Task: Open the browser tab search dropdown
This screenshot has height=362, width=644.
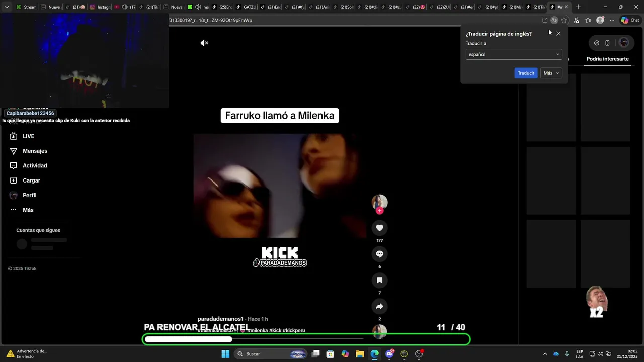Action: click(x=7, y=7)
